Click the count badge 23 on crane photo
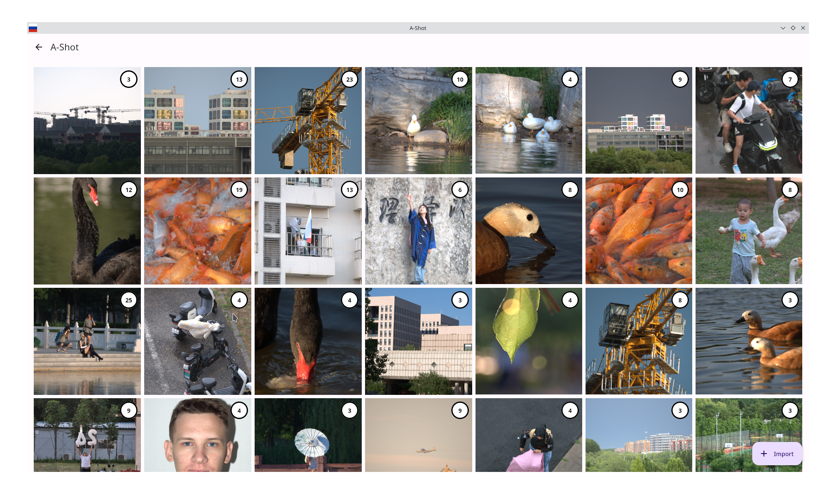The height and width of the screenshot is (504, 836). tap(349, 80)
